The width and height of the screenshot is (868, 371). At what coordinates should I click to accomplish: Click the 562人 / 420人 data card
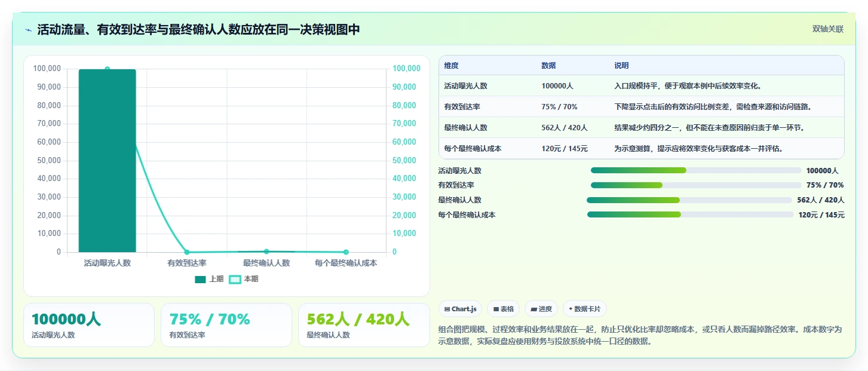tap(364, 325)
